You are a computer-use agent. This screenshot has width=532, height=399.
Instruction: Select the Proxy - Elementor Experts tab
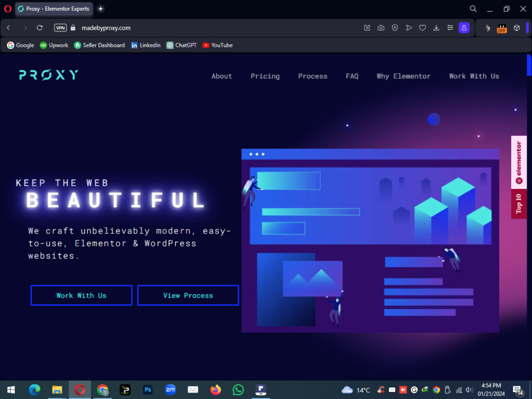point(53,9)
